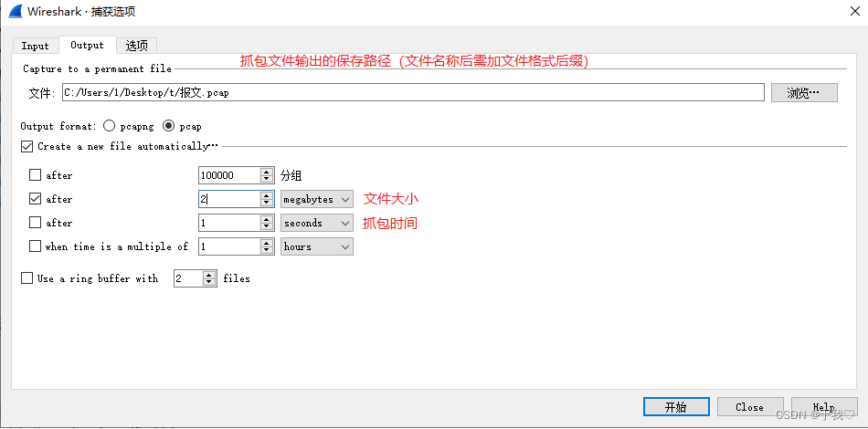Image resolution: width=868 pixels, height=429 pixels.
Task: Decrease the seconds duration value
Action: (267, 226)
